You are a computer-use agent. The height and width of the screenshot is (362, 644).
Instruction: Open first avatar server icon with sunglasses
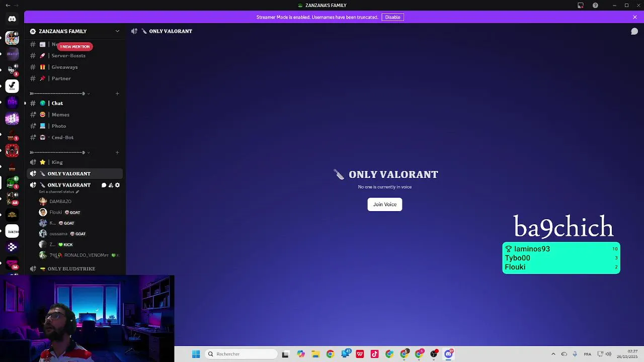coord(12,38)
